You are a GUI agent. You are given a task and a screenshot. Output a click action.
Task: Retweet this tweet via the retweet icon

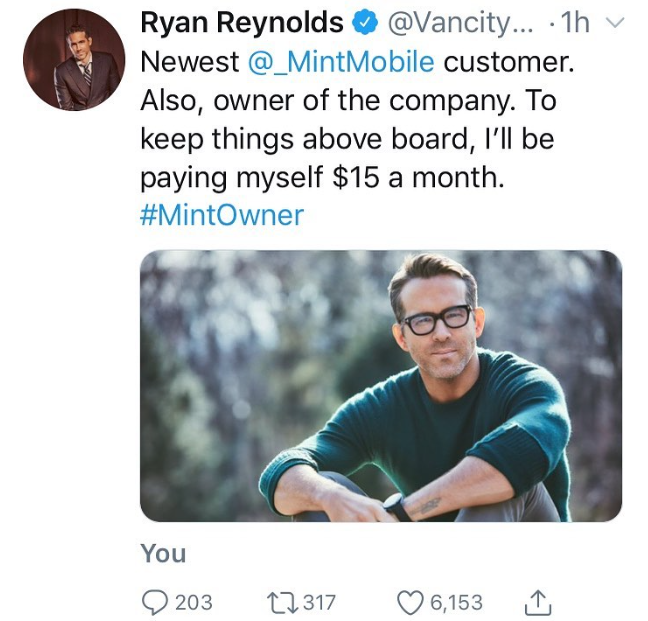click(x=282, y=602)
